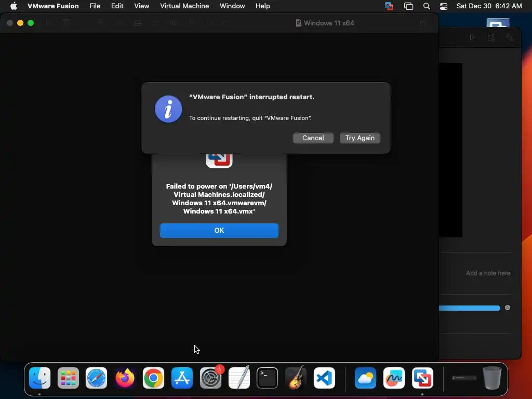Click the date and time clock

tap(489, 6)
